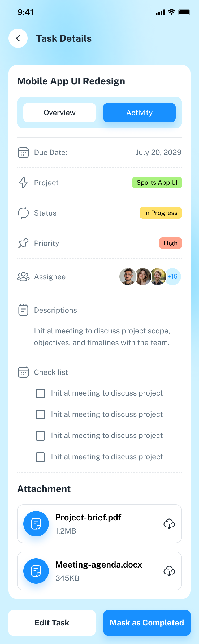Download Project-brief.pdf with cloud icon
This screenshot has height=644, width=199.
pos(169,524)
